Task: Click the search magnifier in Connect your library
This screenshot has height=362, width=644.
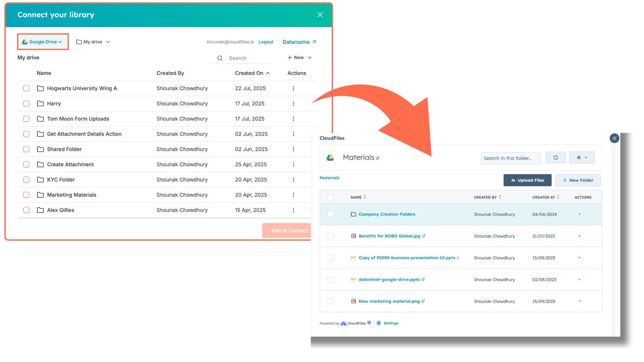Action: (220, 58)
